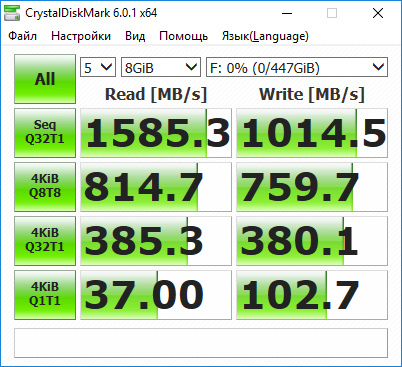This screenshot has width=402, height=367.
Task: Expand the test count dropdown showing 5
Action: click(98, 67)
